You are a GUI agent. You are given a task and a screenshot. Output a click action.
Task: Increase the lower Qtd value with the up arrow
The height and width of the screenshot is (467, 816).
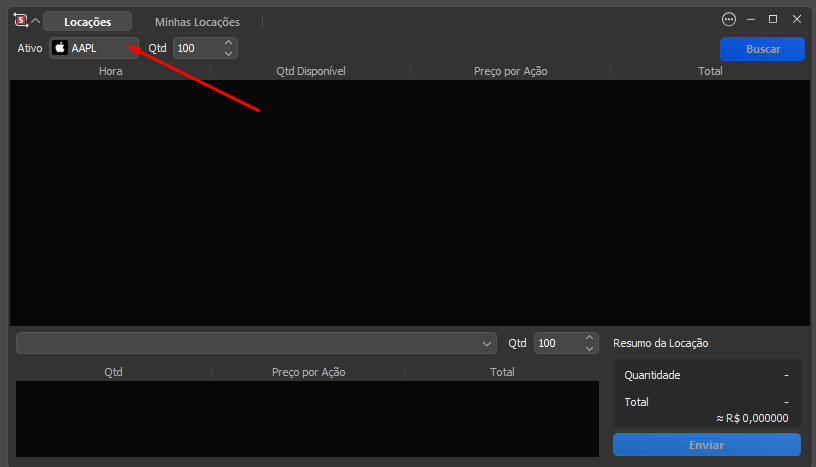tap(589, 338)
